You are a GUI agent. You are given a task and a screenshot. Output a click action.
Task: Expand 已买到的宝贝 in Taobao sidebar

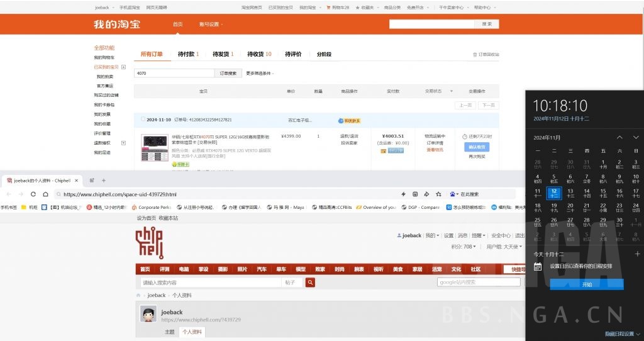(123, 67)
